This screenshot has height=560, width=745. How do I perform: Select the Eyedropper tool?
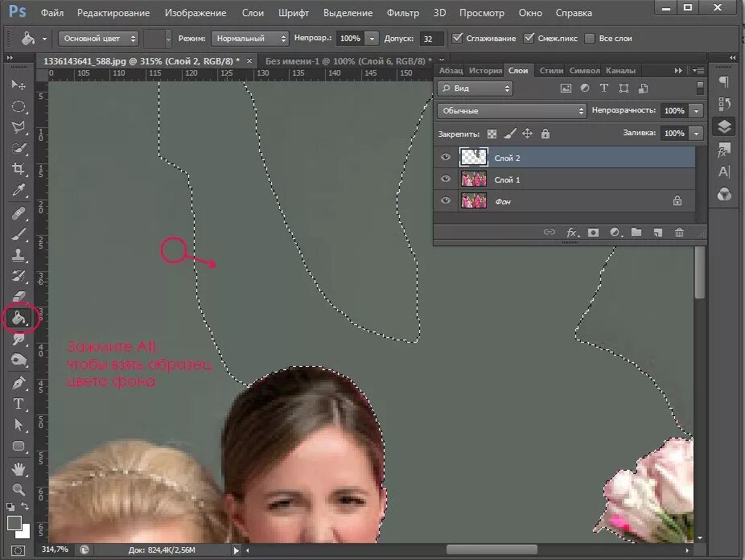coord(18,191)
